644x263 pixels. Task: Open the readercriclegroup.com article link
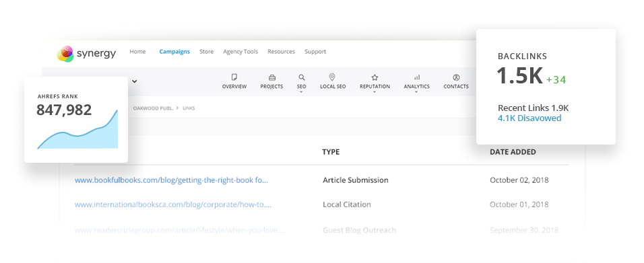(x=180, y=230)
